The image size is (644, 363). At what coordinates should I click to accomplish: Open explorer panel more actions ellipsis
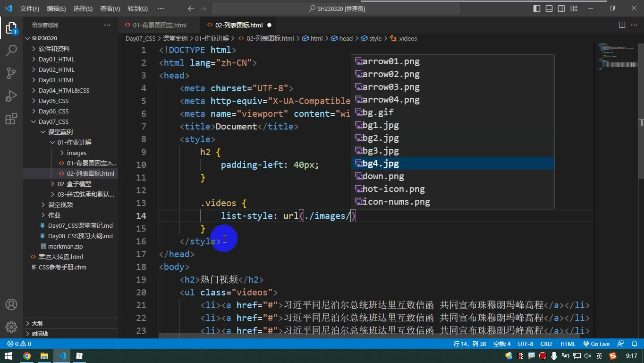pos(107,25)
